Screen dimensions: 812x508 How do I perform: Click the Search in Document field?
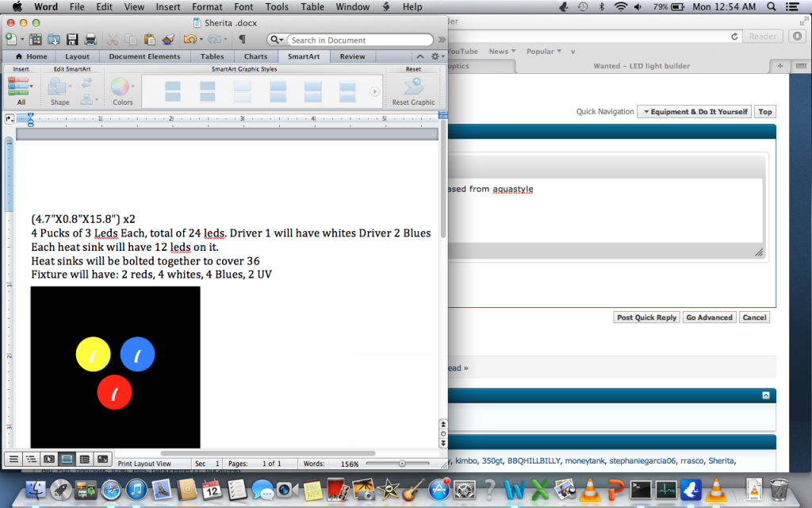[357, 40]
